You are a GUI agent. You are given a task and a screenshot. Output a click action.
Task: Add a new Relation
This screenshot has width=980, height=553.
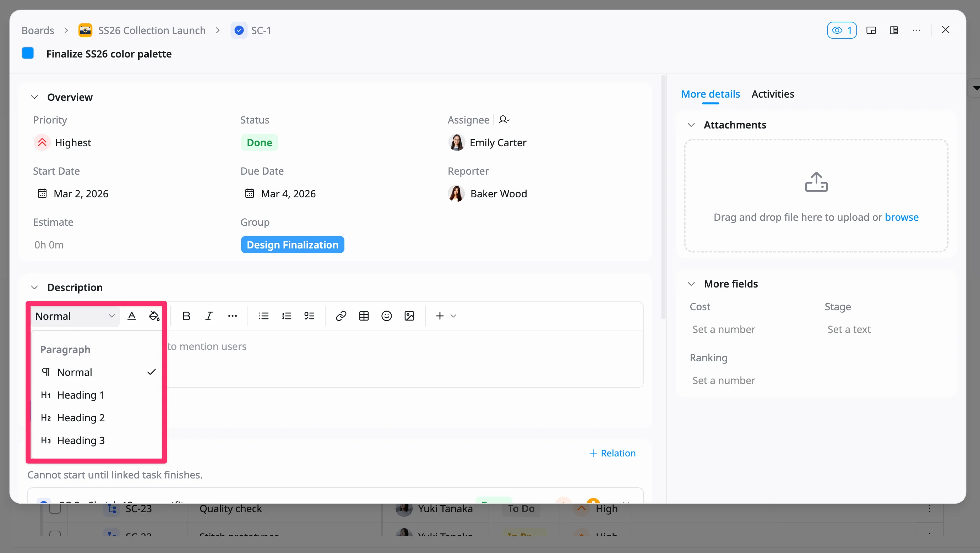[612, 453]
